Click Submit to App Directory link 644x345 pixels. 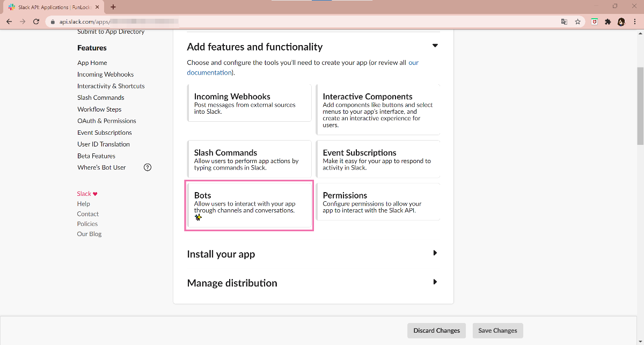tap(111, 32)
